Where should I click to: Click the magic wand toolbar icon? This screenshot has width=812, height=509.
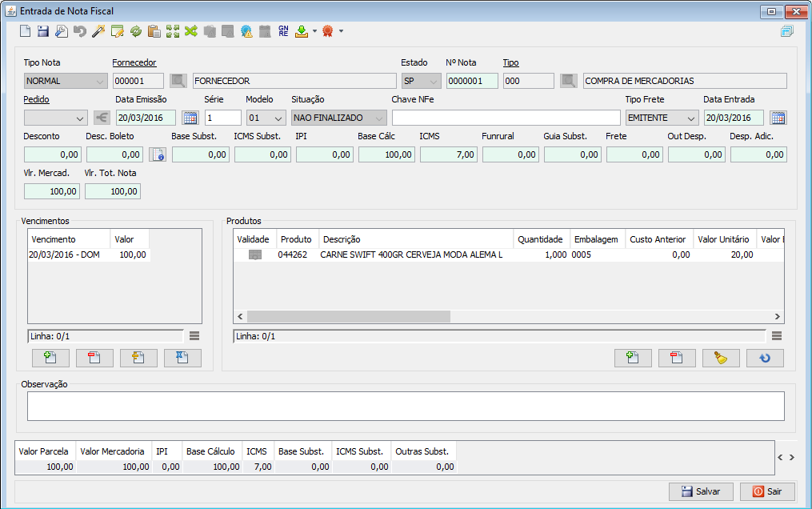pyautogui.click(x=98, y=31)
